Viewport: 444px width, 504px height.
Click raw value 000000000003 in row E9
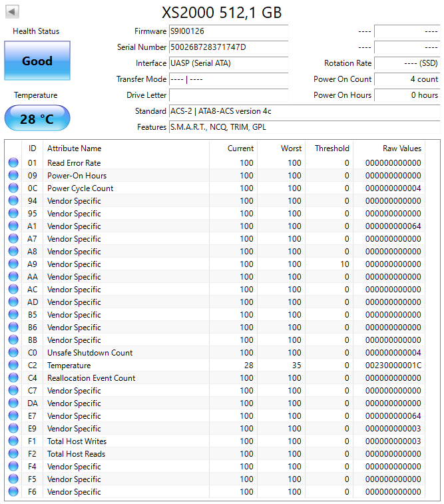tap(393, 429)
